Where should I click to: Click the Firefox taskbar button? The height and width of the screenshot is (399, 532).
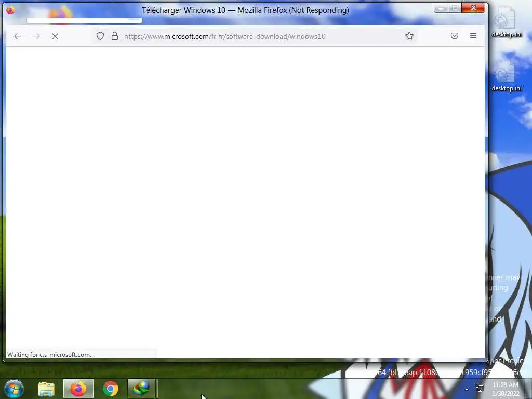point(78,389)
